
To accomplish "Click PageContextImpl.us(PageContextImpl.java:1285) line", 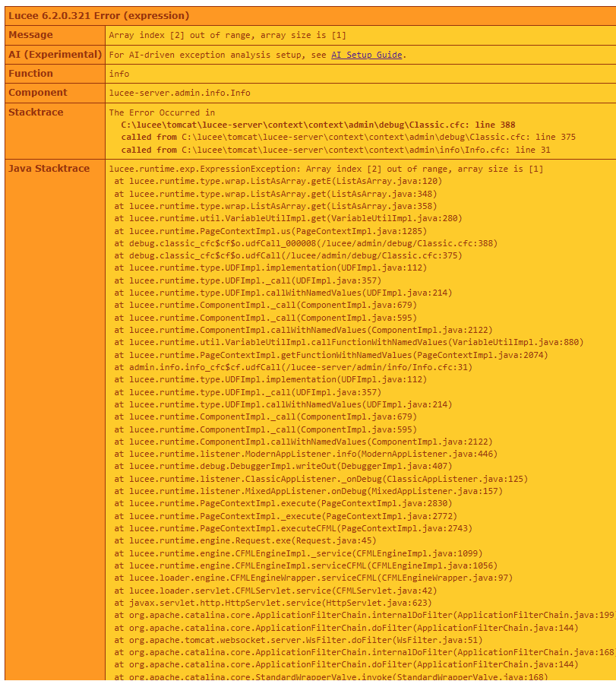I will click(270, 231).
